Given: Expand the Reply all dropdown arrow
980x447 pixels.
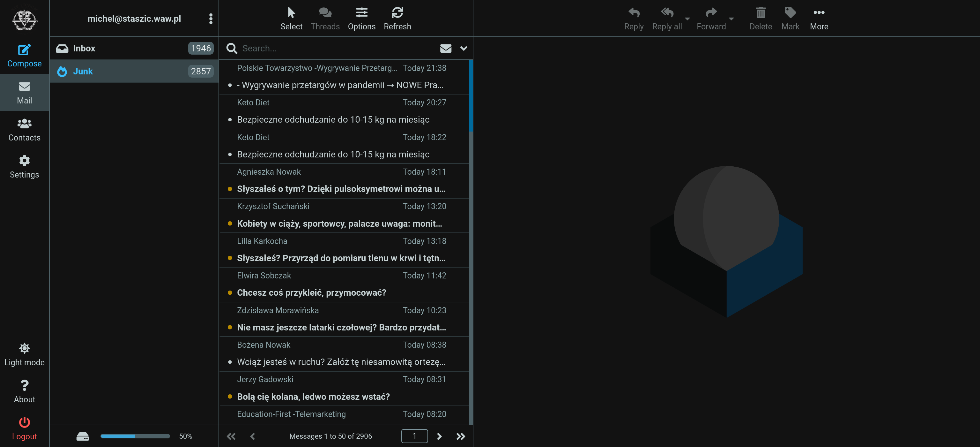Looking at the screenshot, I should point(687,19).
